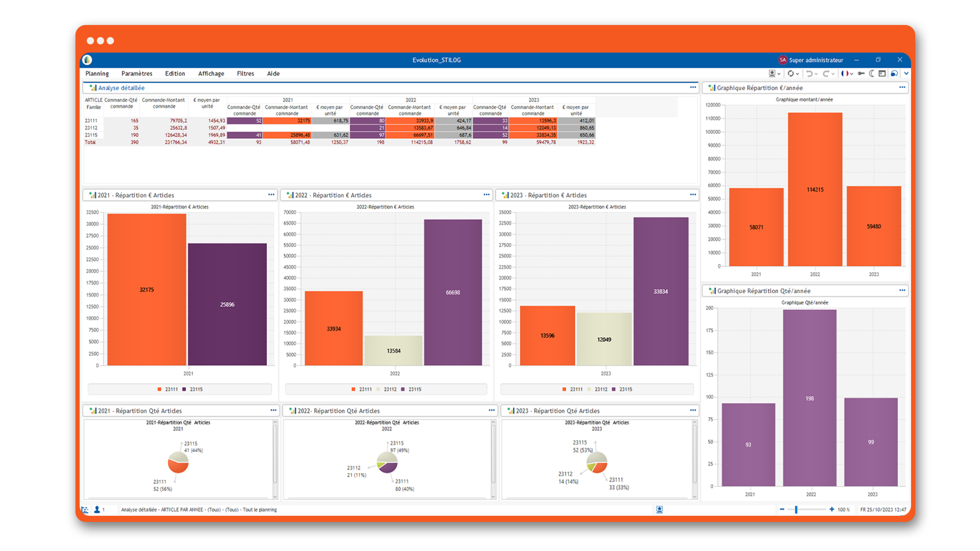
Task: Toggle the window display mode icon
Action: [x=881, y=73]
